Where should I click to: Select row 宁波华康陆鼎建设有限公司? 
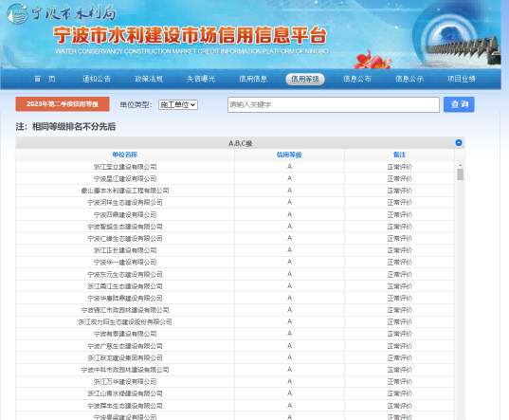235,298
